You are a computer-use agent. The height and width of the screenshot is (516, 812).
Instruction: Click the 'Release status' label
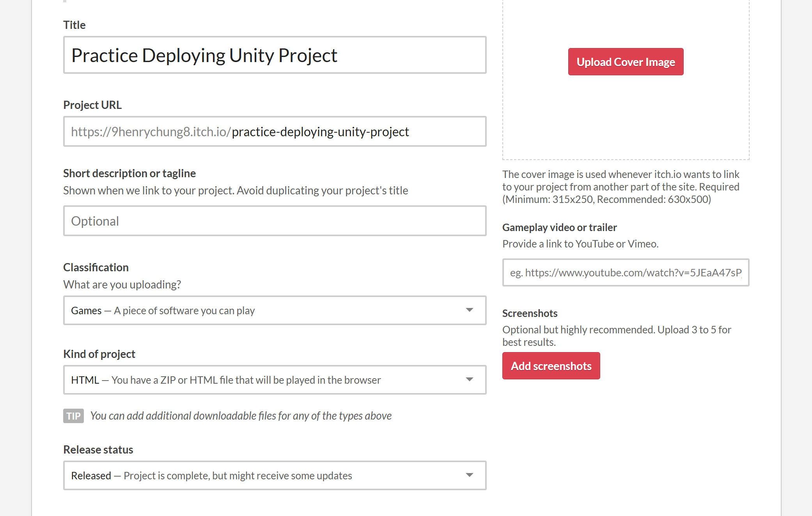click(98, 450)
